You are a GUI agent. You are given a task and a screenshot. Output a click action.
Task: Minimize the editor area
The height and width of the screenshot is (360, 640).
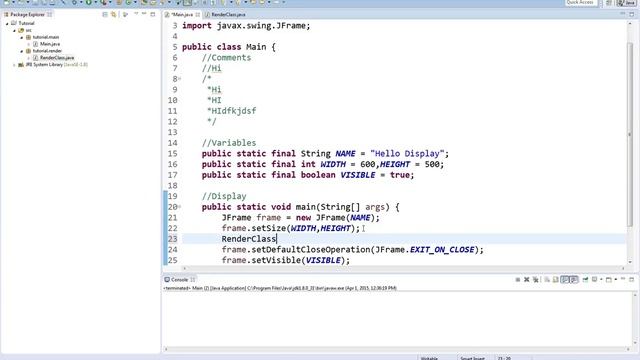[622, 14]
